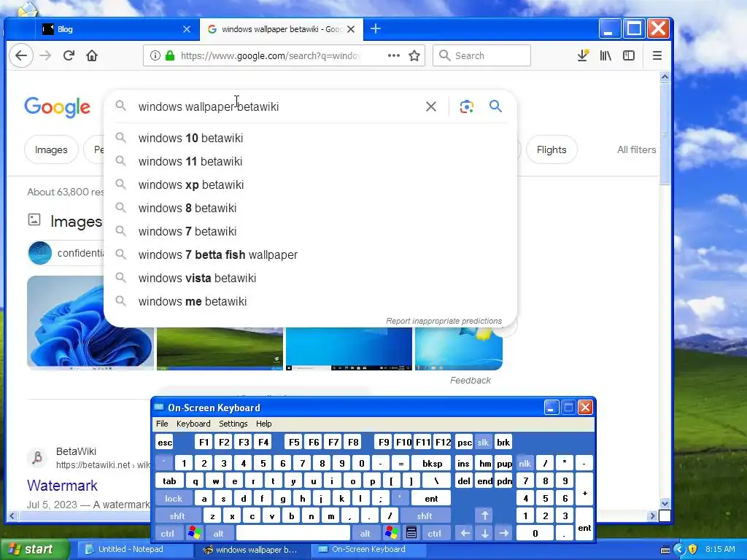This screenshot has width=747, height=560.
Task: Click in the Firefox Search field
Action: [481, 55]
